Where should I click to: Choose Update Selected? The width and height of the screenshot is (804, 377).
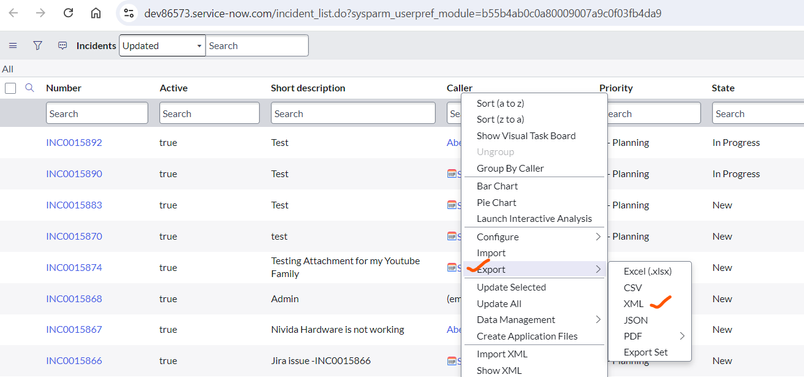[x=511, y=287]
